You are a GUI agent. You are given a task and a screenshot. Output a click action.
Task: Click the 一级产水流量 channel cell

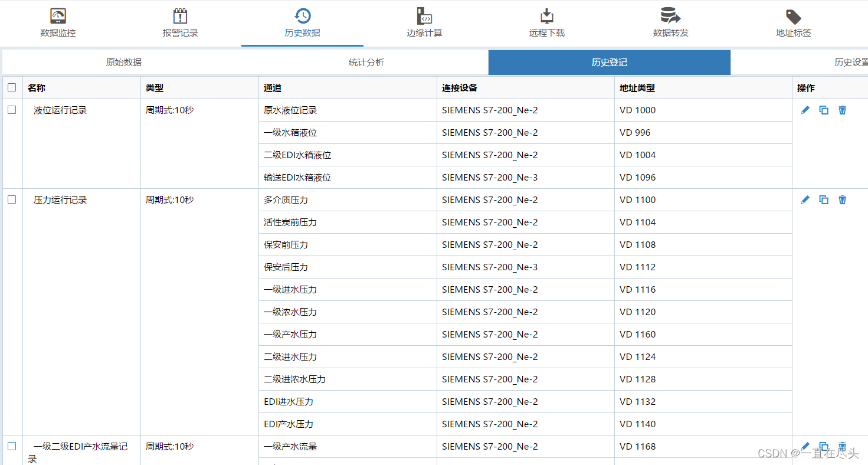pyautogui.click(x=348, y=447)
